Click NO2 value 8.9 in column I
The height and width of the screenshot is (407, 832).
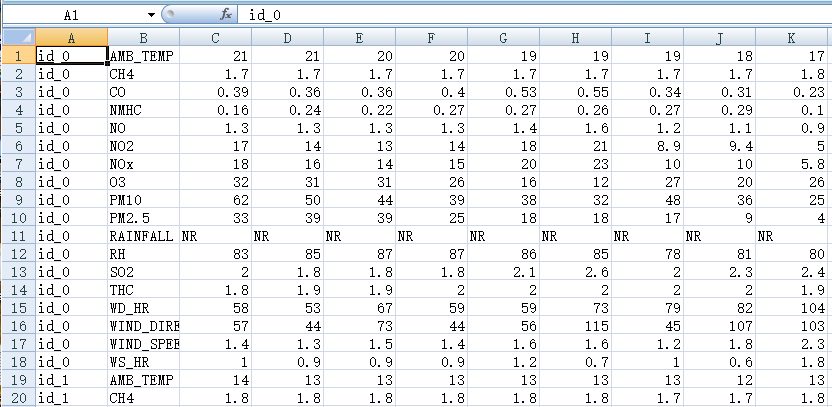coord(647,145)
